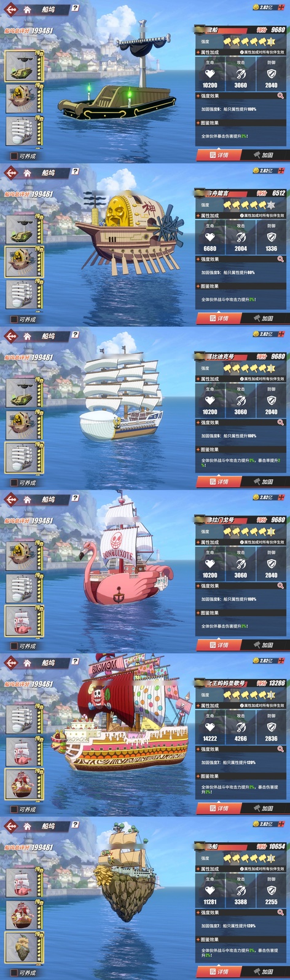290x980 pixels.
Task: Tap the attack sword icon showing 4266
Action: (241, 727)
